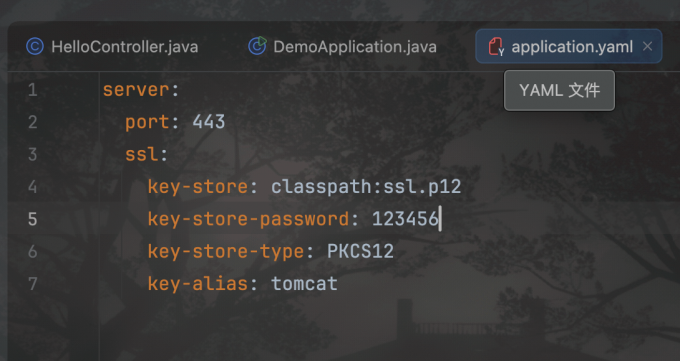The width and height of the screenshot is (680, 361).
Task: Close the application.yaml tab
Action: click(x=647, y=46)
